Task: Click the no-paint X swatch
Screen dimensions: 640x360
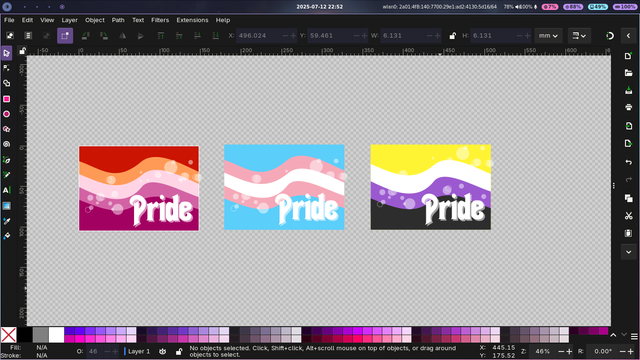Action: pyautogui.click(x=9, y=335)
